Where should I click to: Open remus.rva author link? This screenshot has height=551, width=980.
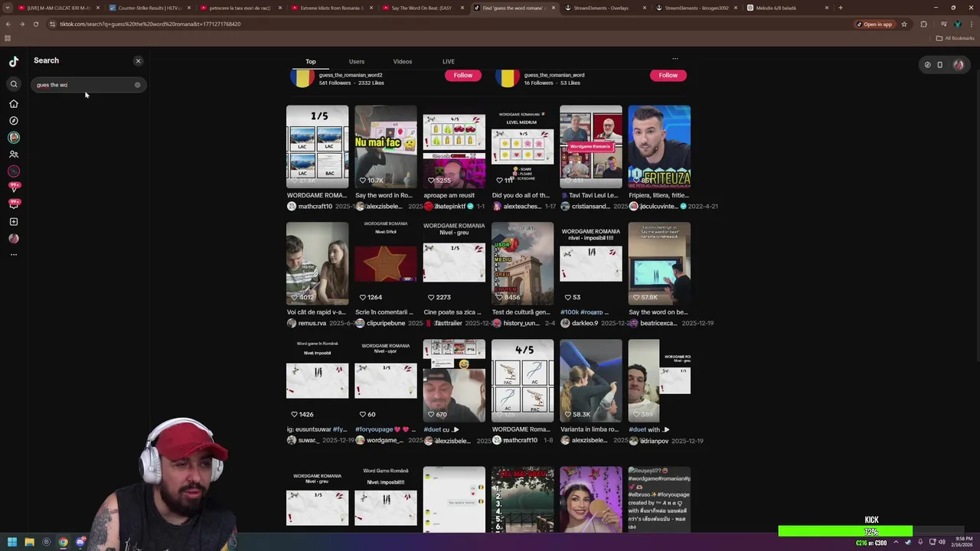[x=312, y=324]
